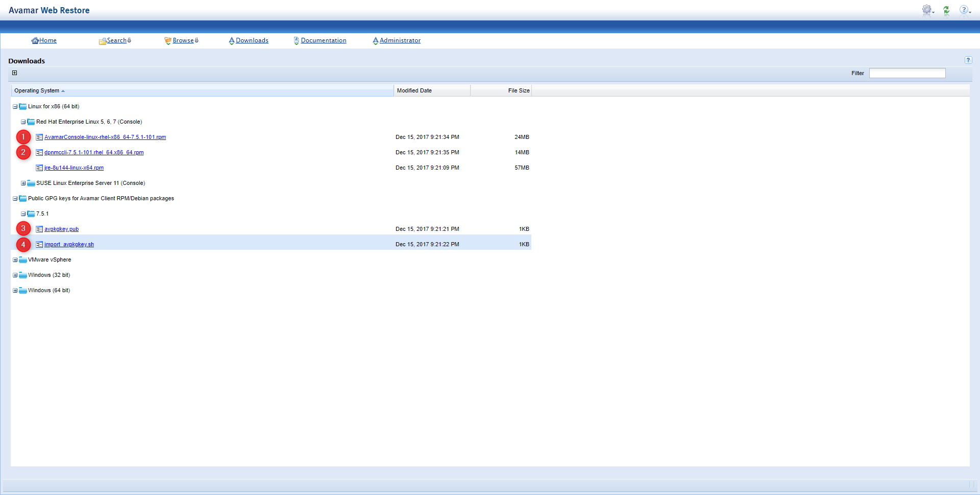Expand the SUSE Linux Enterprise Server 11 folder
Image resolution: width=980 pixels, height=495 pixels.
click(x=23, y=183)
